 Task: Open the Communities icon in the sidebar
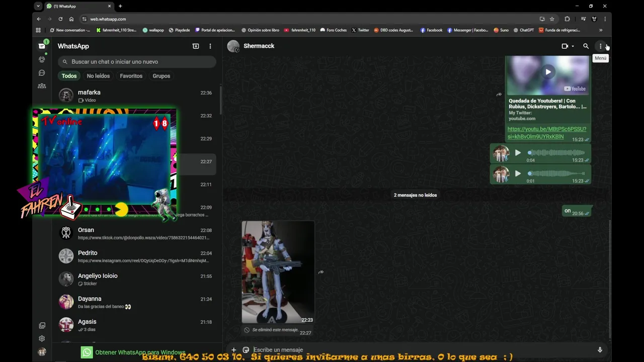pos(42,86)
